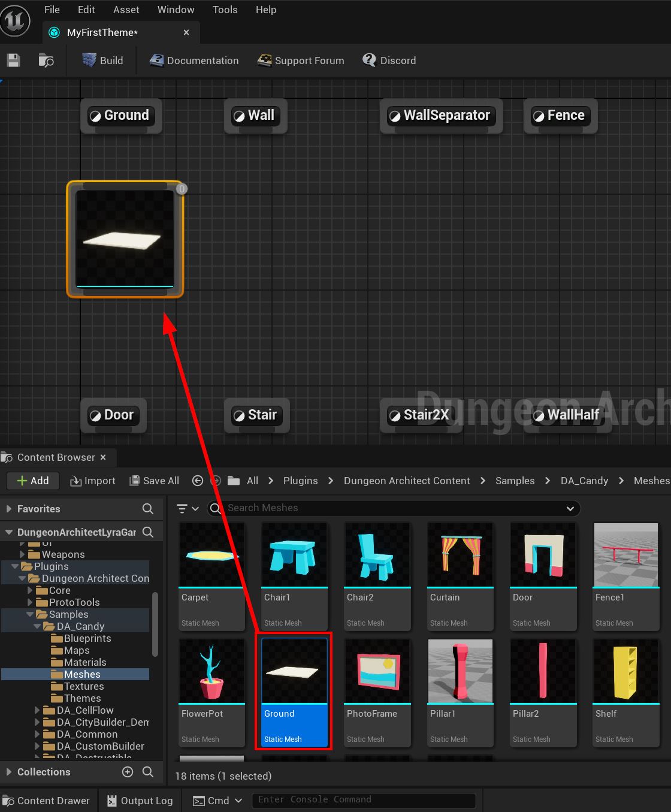Expand the ProtoTools folder
Image resolution: width=671 pixels, height=812 pixels.
(x=30, y=602)
